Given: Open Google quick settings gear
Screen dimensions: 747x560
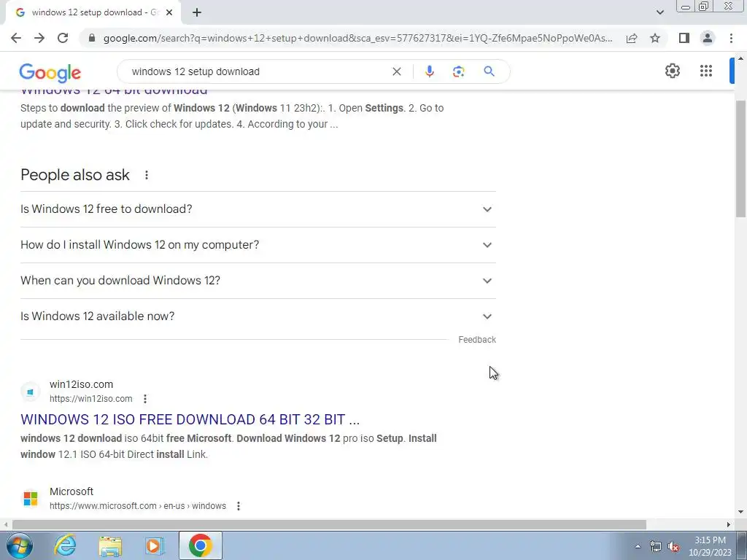Looking at the screenshot, I should point(672,71).
